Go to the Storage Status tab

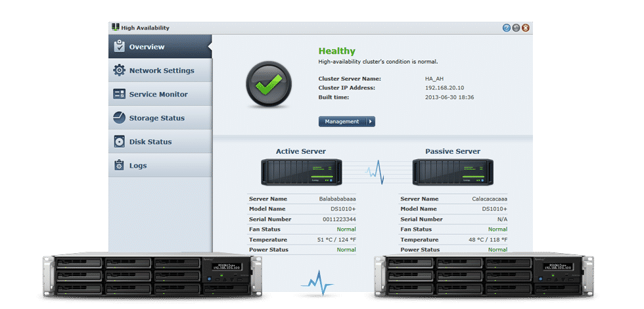tap(160, 118)
